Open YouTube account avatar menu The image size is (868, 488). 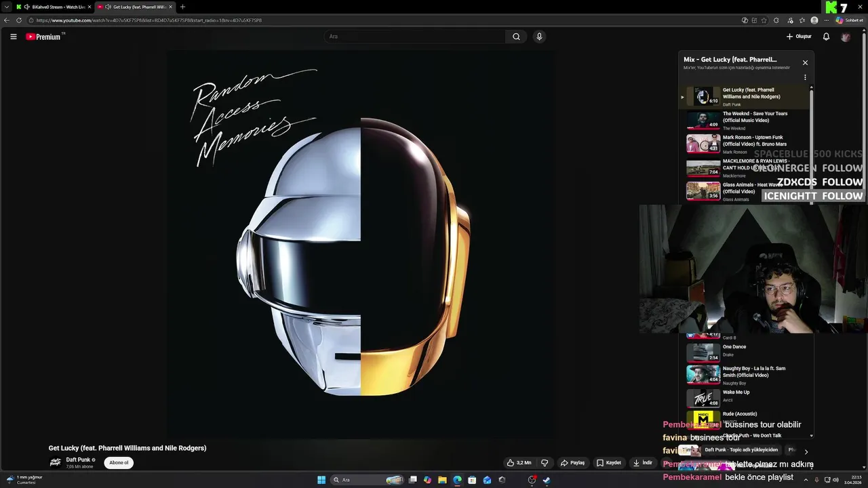(x=845, y=37)
